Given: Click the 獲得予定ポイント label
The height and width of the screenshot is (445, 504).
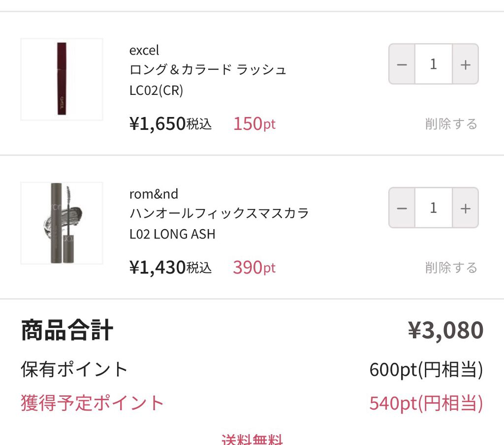Looking at the screenshot, I should point(92,403).
